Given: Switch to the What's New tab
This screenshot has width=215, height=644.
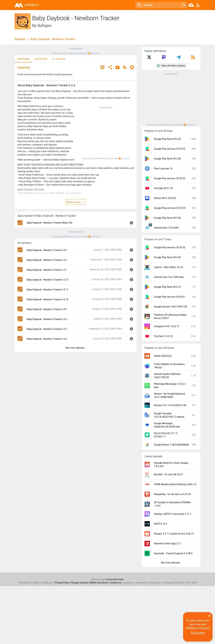Looking at the screenshot, I should tap(23, 59).
